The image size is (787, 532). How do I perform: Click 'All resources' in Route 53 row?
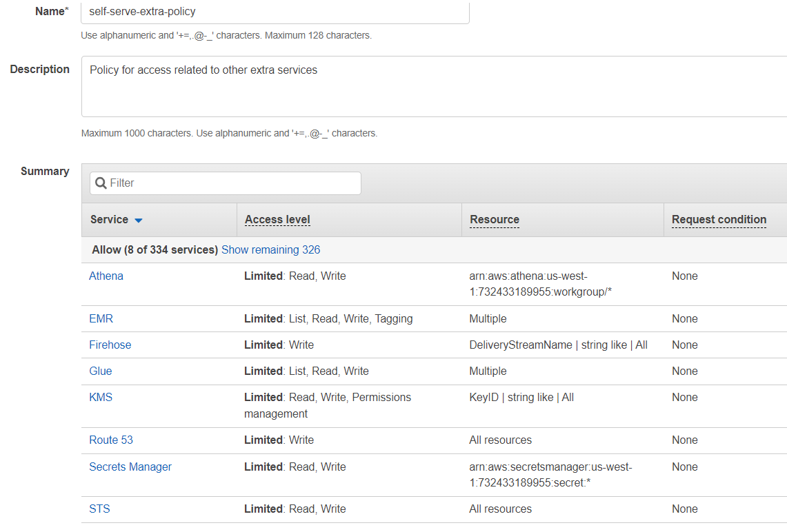[x=500, y=440]
